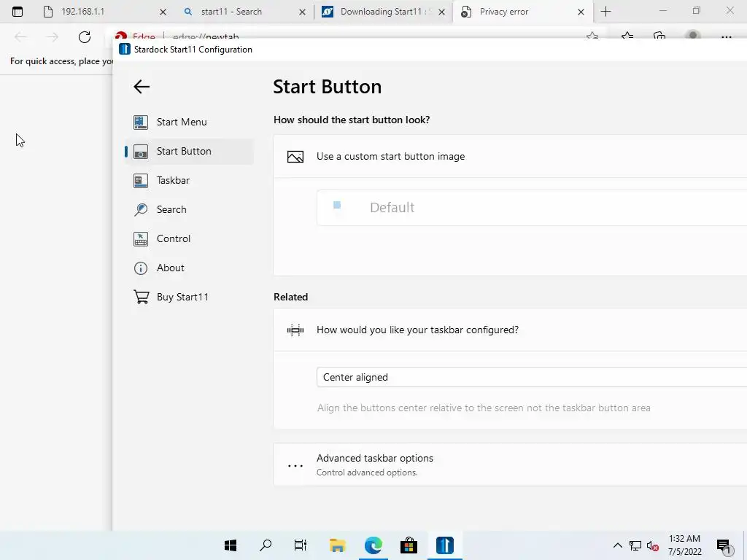Open the About page
747x560 pixels.
coord(189,268)
